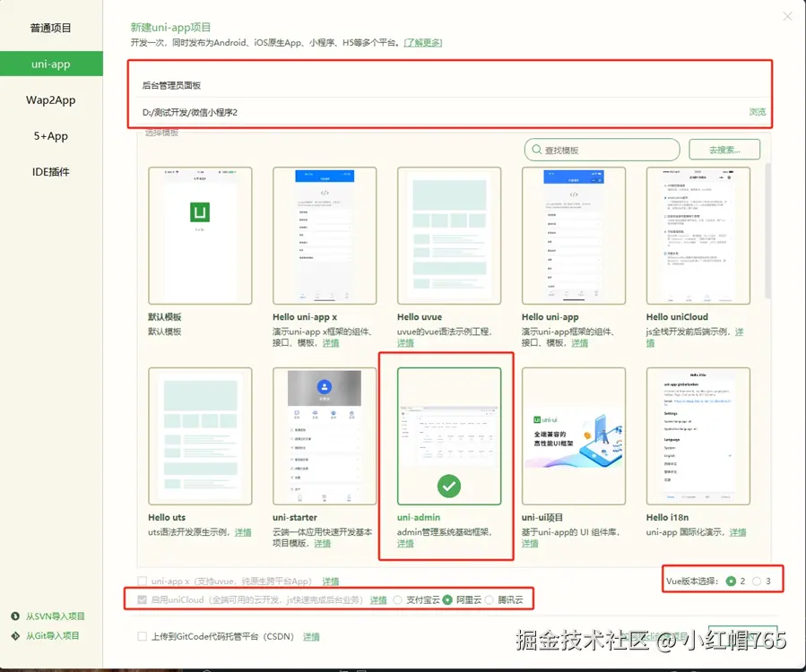Select the Hello uni-app template thumbnail
Image resolution: width=806 pixels, height=672 pixels.
pos(574,236)
